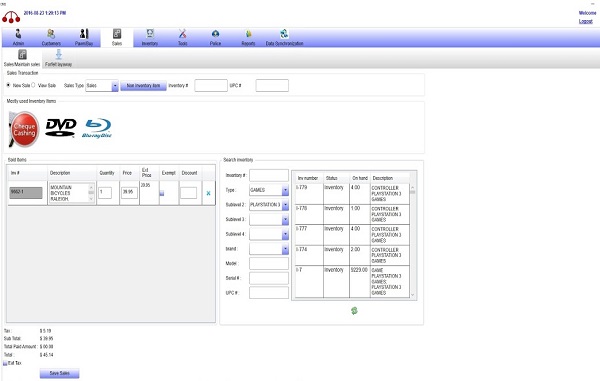Select the New Sale radio button

(8, 85)
